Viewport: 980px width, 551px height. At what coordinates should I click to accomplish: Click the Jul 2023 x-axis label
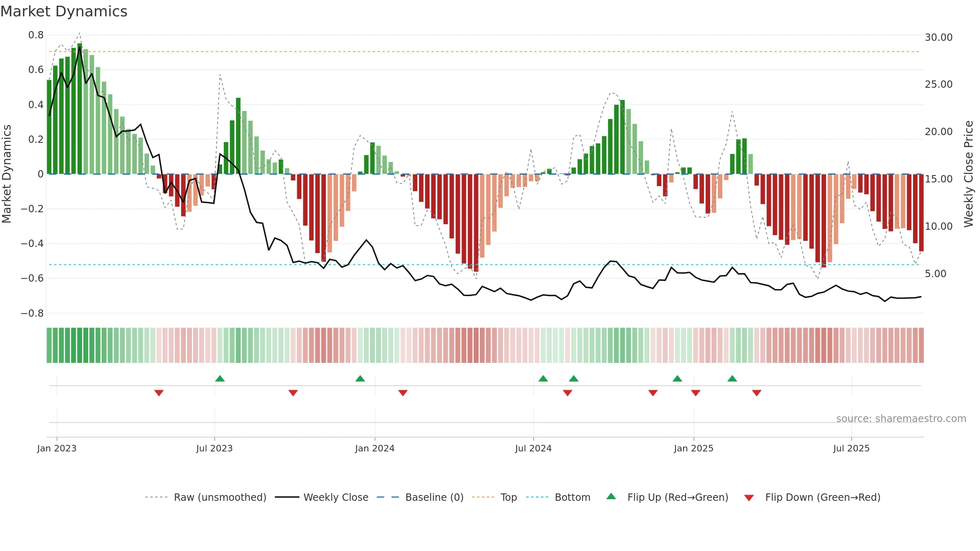214,448
